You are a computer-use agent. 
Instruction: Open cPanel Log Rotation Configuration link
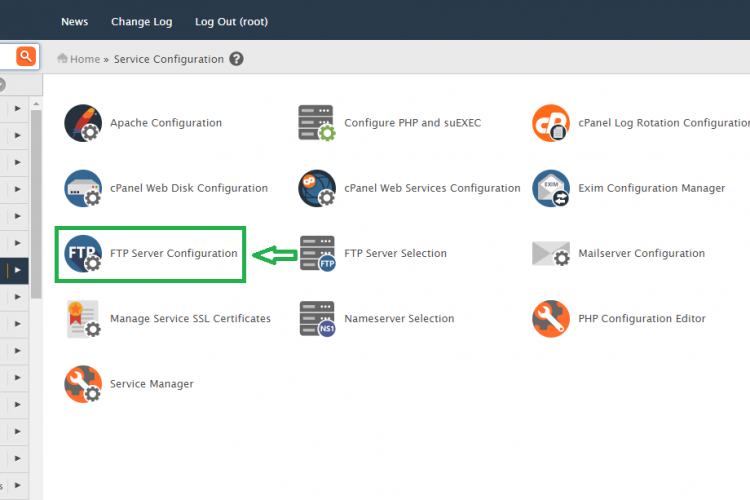pyautogui.click(x=664, y=123)
